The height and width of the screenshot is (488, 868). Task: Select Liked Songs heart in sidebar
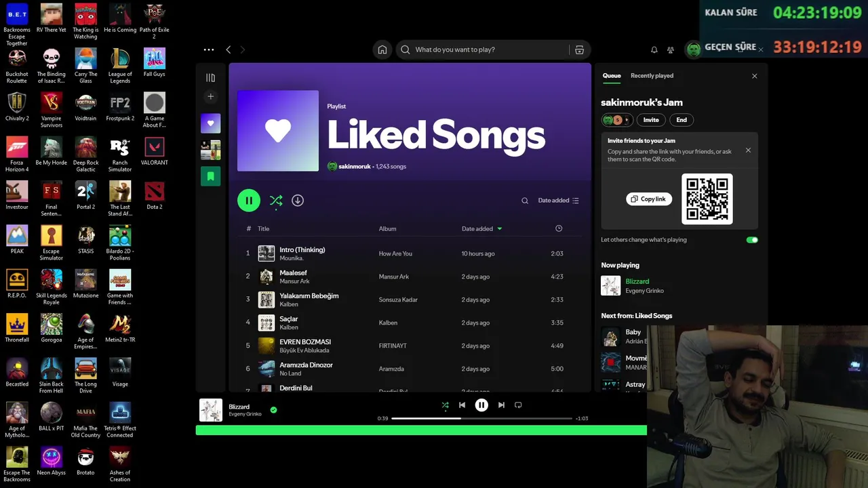click(210, 123)
